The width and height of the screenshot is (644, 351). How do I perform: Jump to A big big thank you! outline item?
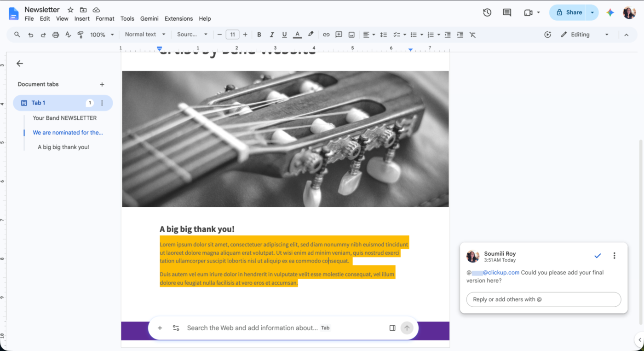(x=63, y=147)
